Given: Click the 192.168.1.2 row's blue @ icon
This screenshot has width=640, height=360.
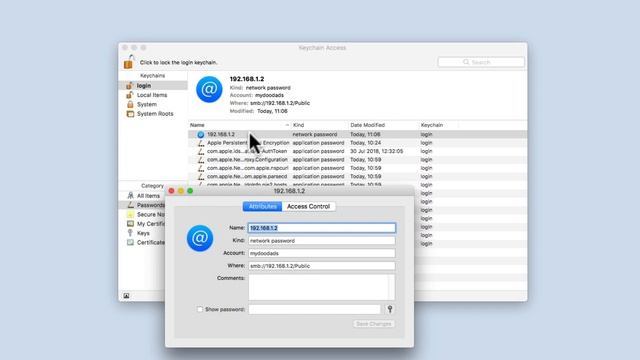Looking at the screenshot, I should (x=200, y=134).
